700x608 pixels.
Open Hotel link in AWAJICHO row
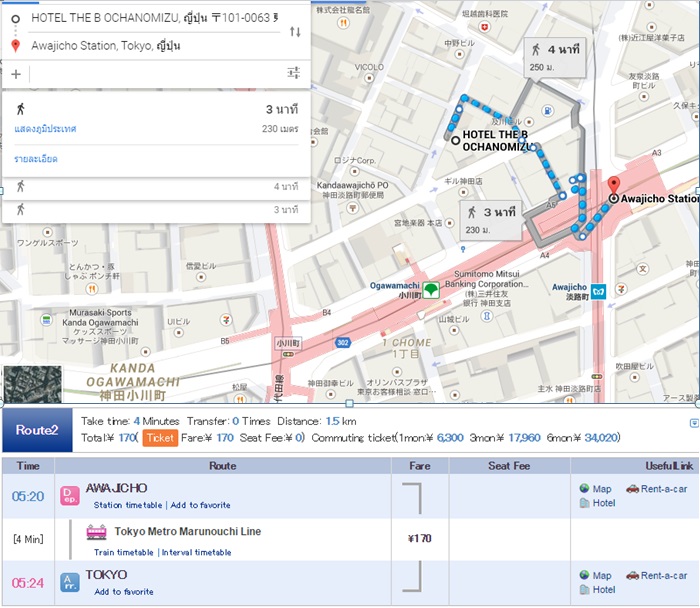[x=604, y=503]
